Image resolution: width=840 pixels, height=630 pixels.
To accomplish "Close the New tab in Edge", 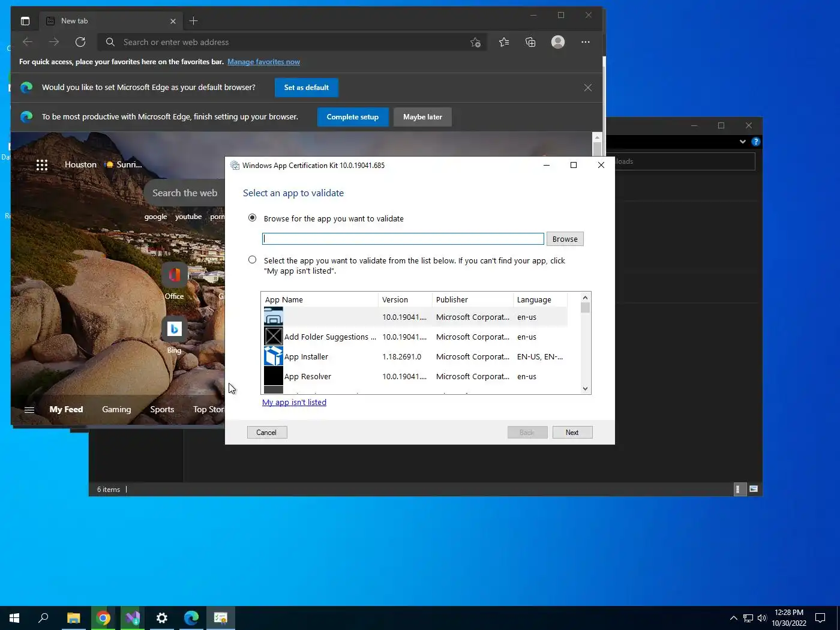I will [173, 21].
